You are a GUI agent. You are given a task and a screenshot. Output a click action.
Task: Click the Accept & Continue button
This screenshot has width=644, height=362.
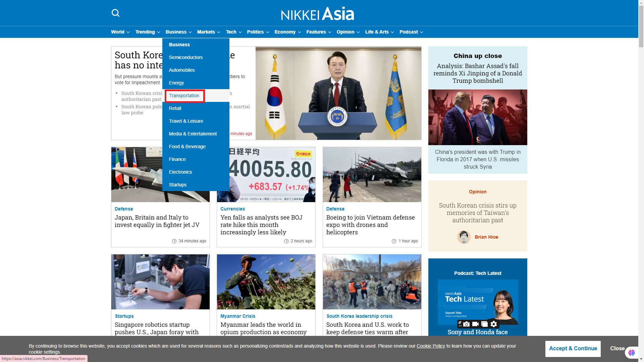[x=573, y=349]
